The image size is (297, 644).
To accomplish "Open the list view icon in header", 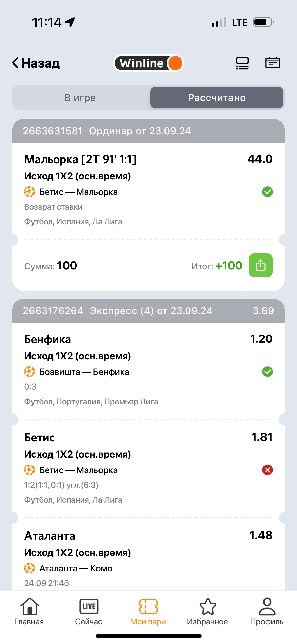I will pyautogui.click(x=242, y=63).
